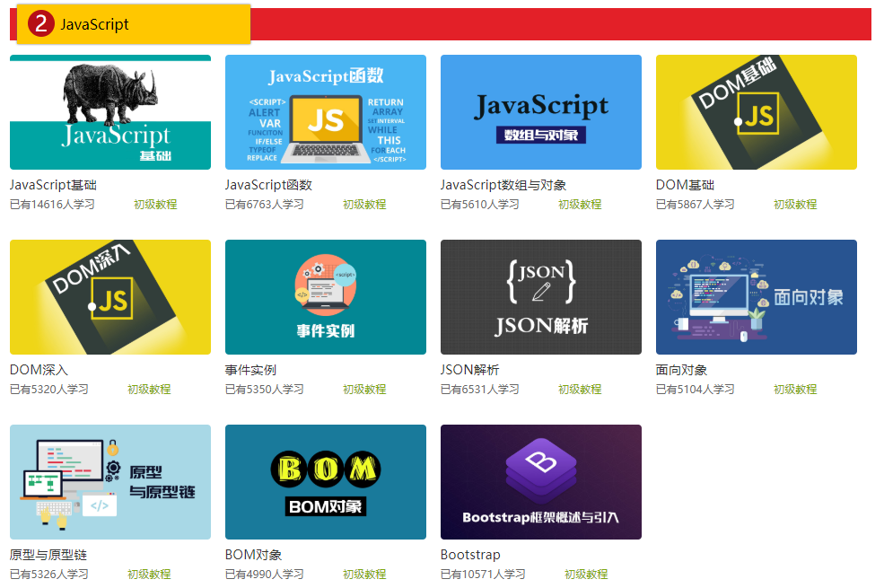884x588 pixels.
Task: Click 初级教程 label under 面向对象
Action: point(795,389)
